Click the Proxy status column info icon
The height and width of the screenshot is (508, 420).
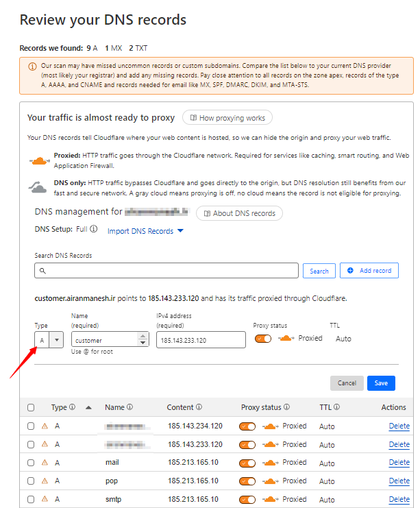287,407
